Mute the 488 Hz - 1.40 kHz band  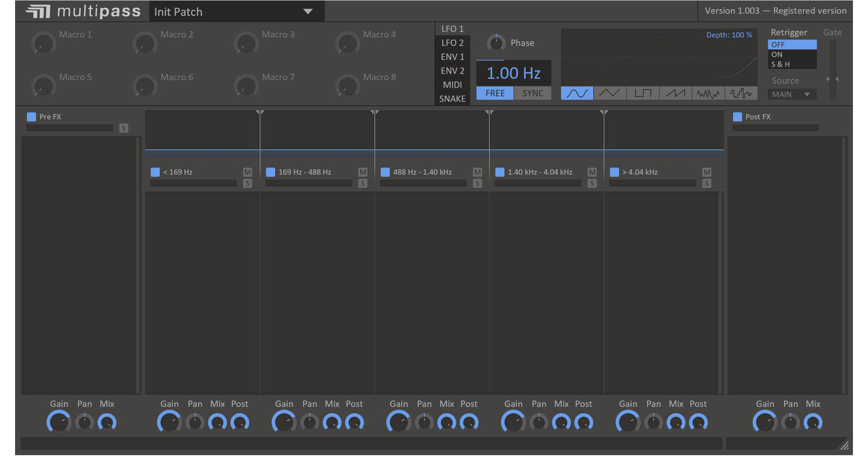click(477, 172)
